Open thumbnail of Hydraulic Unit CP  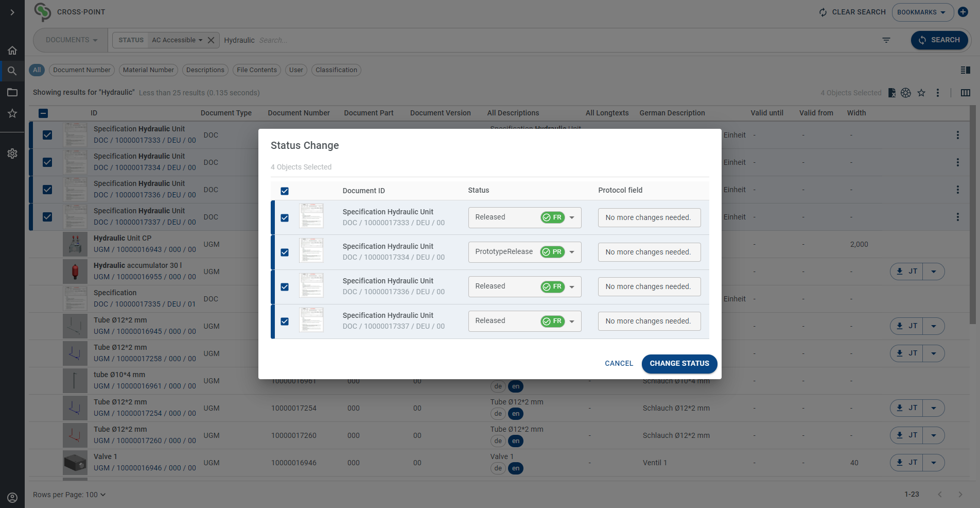pos(75,244)
